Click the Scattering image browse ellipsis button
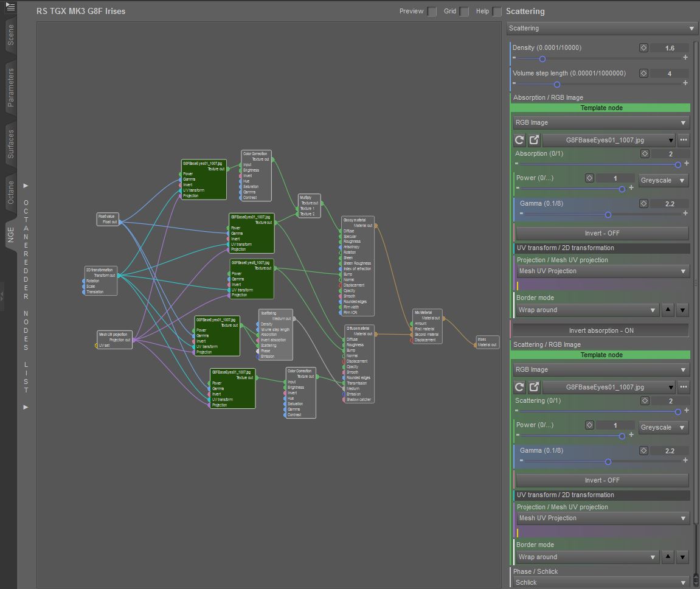The height and width of the screenshot is (589, 700). click(x=684, y=387)
